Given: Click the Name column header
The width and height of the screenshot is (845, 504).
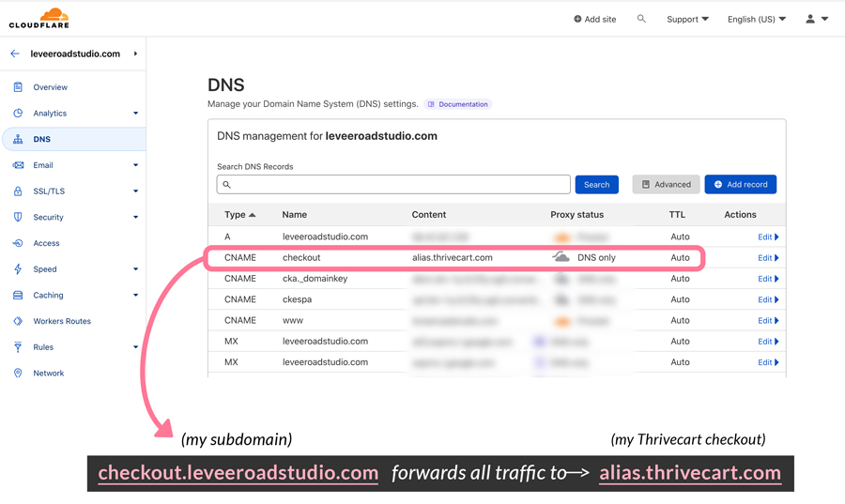Looking at the screenshot, I should coord(294,214).
